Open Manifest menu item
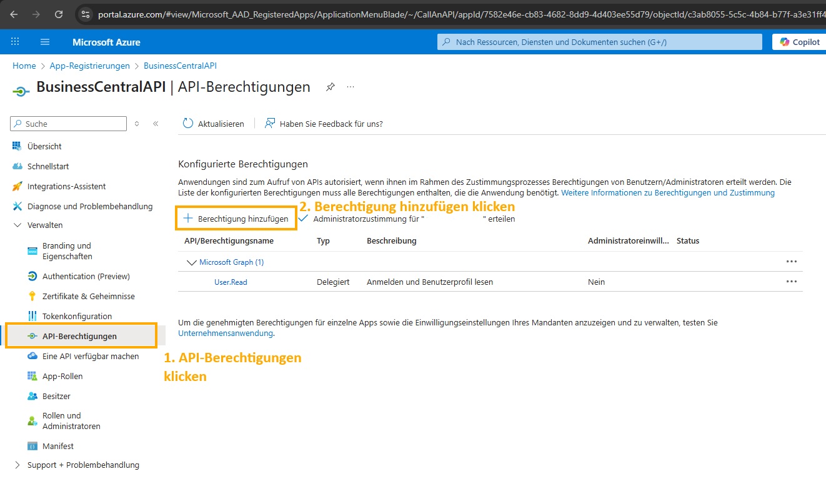Viewport: 826px width, 504px height. point(58,446)
